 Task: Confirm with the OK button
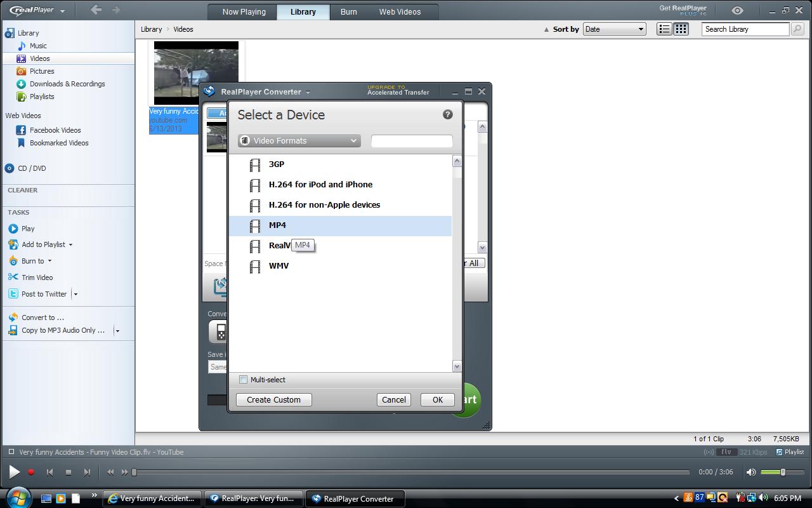(x=438, y=400)
